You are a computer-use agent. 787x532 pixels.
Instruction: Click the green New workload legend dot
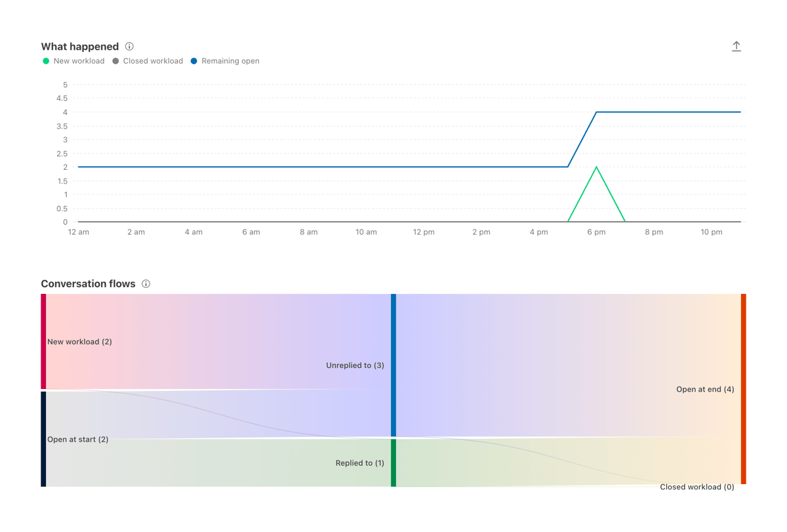coord(45,60)
